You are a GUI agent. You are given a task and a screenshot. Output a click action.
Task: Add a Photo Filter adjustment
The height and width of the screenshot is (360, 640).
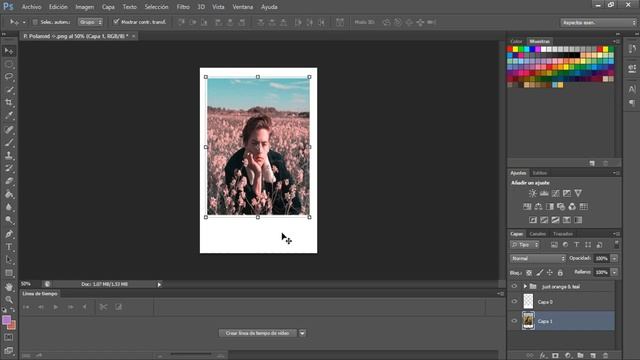[x=561, y=207]
